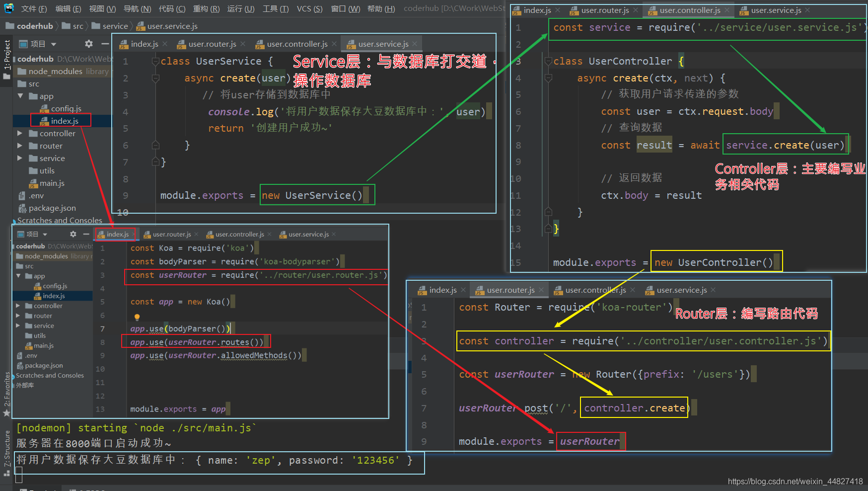This screenshot has width=868, height=491.
Task: Open the 工具 (T) menu
Action: 276,9
